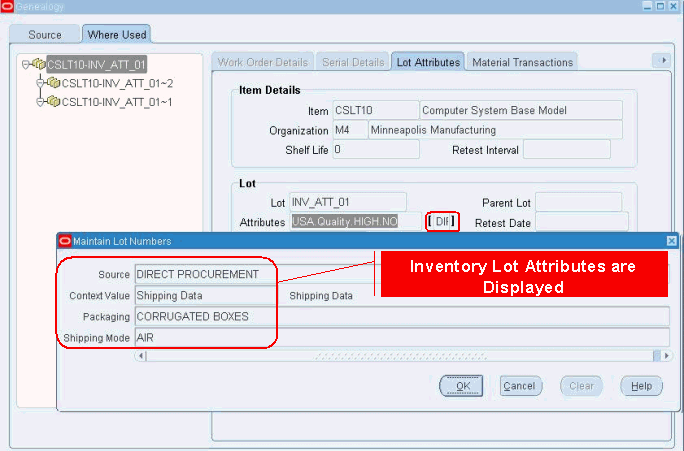Click the Clear button

[581, 386]
